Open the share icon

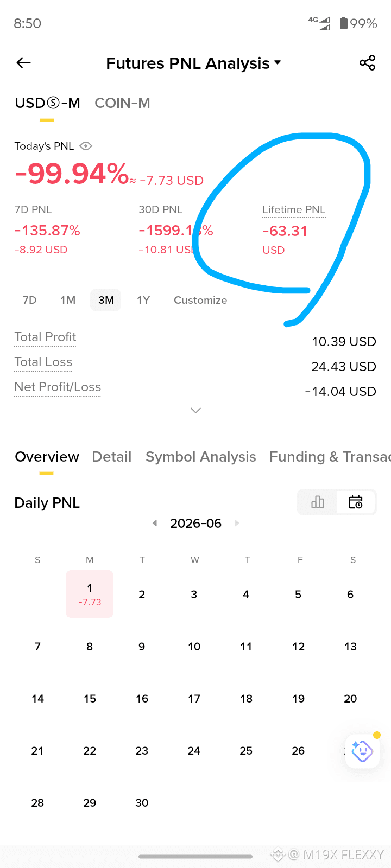(x=368, y=63)
